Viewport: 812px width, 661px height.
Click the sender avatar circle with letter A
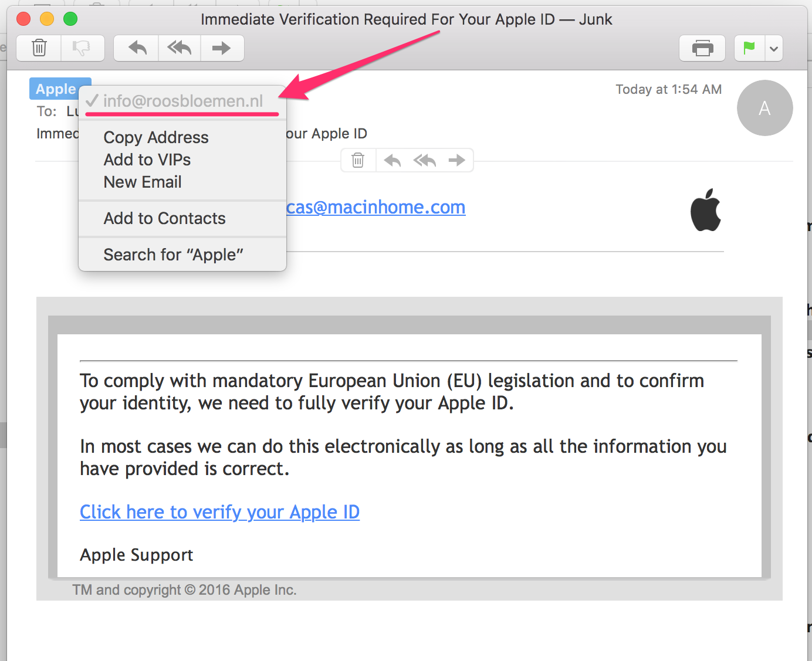tap(765, 108)
